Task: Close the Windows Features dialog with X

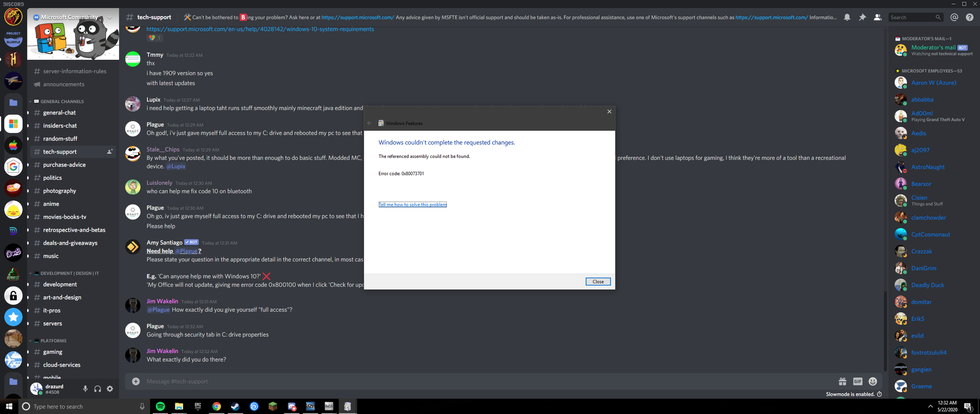Action: pyautogui.click(x=610, y=111)
